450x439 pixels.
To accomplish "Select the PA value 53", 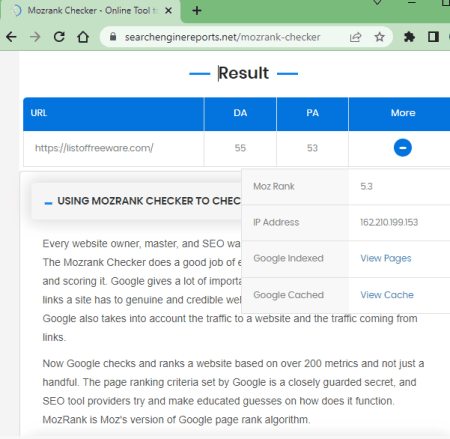I will click(x=312, y=148).
